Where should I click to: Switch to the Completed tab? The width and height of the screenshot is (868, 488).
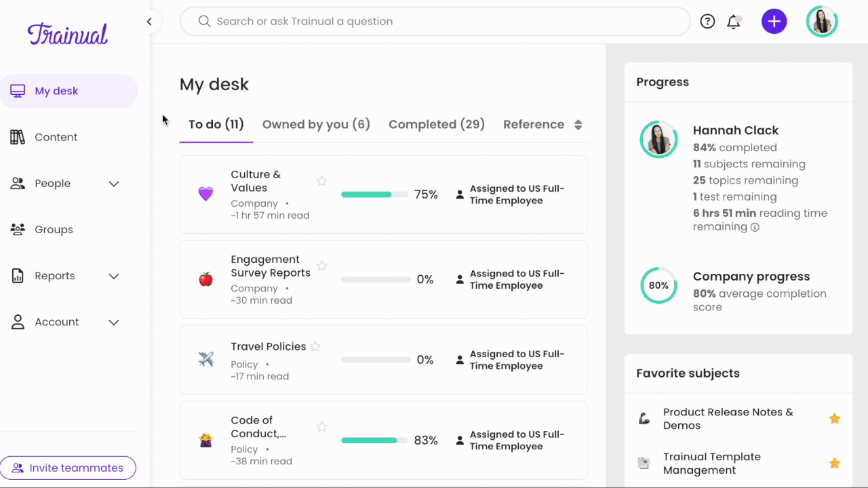436,125
